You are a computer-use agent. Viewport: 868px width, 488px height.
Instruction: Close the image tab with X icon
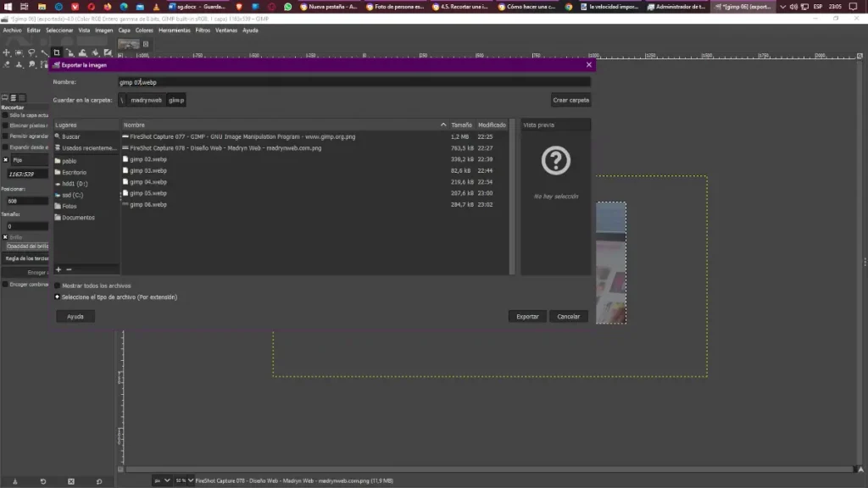point(146,43)
